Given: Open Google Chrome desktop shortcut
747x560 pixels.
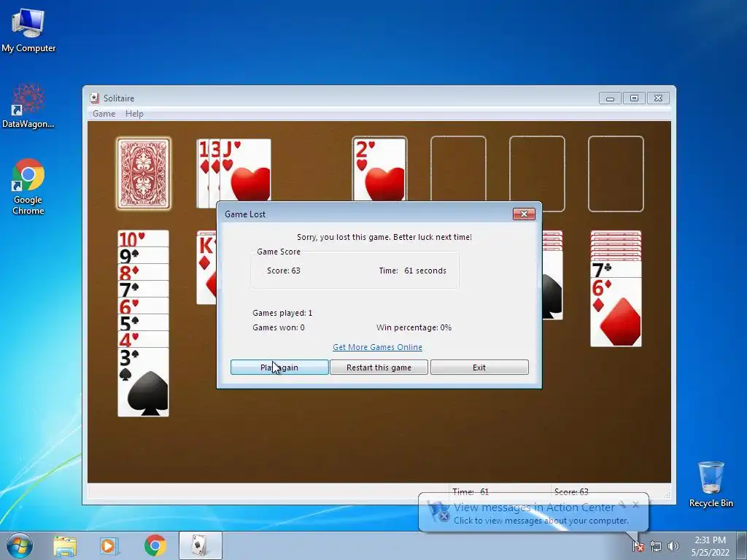Looking at the screenshot, I should 28,187.
